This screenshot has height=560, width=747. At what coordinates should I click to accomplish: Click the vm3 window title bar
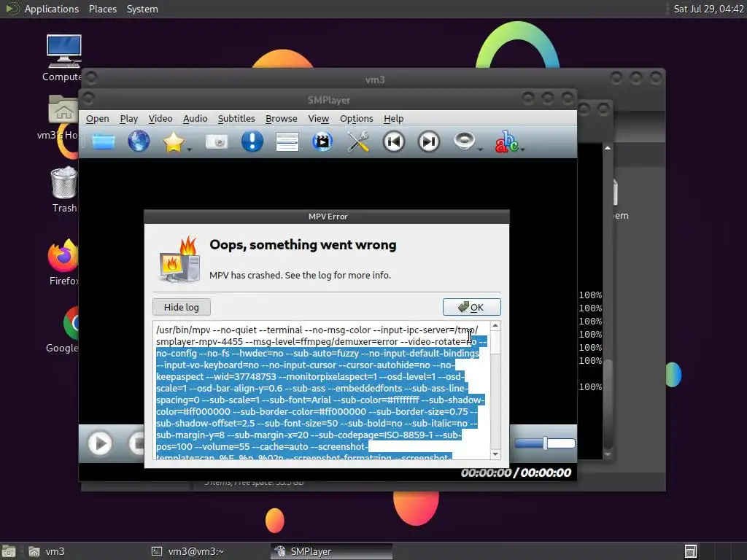[374, 79]
